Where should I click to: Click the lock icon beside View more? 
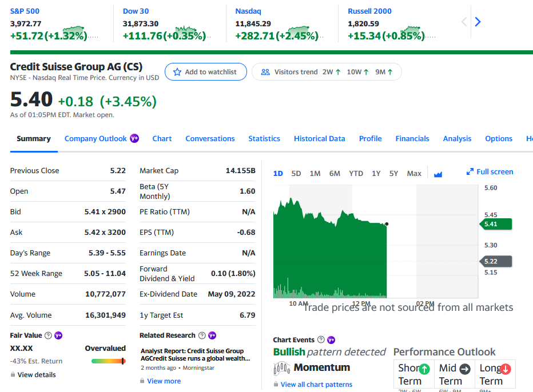coord(142,381)
